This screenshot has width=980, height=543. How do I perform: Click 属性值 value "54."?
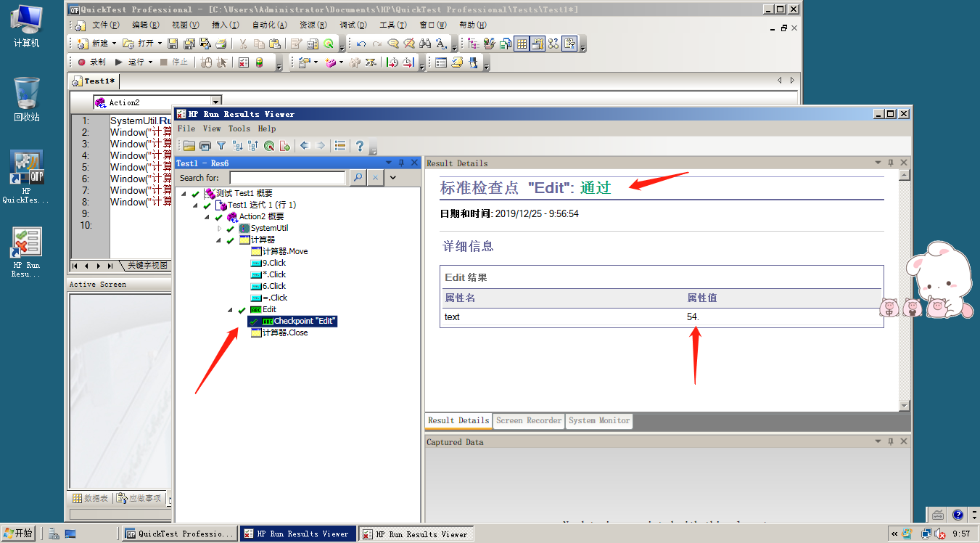click(693, 317)
